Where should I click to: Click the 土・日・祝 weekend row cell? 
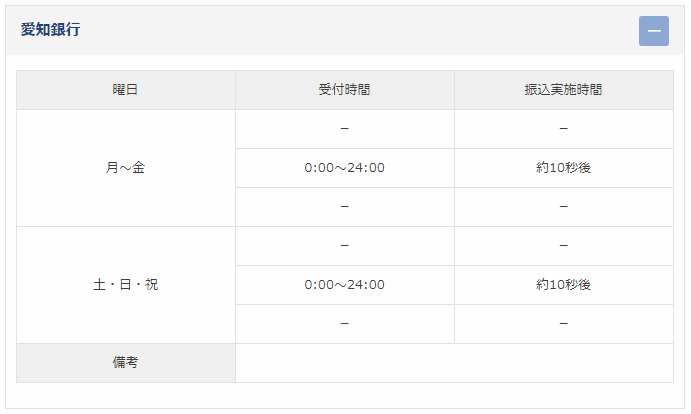126,285
